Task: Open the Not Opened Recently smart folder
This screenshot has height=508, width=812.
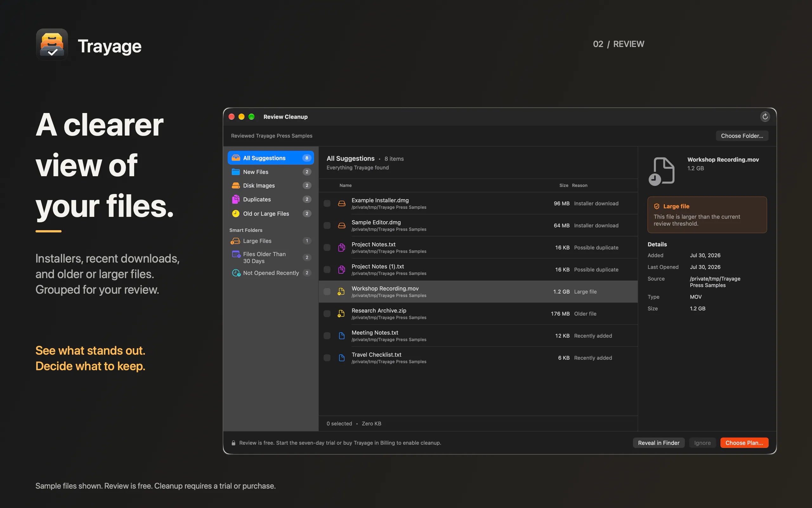Action: click(271, 273)
